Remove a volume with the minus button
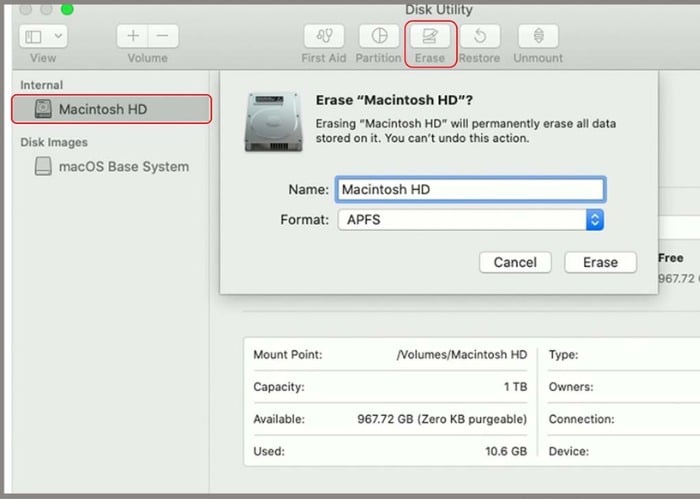The image size is (700, 500). tap(163, 36)
